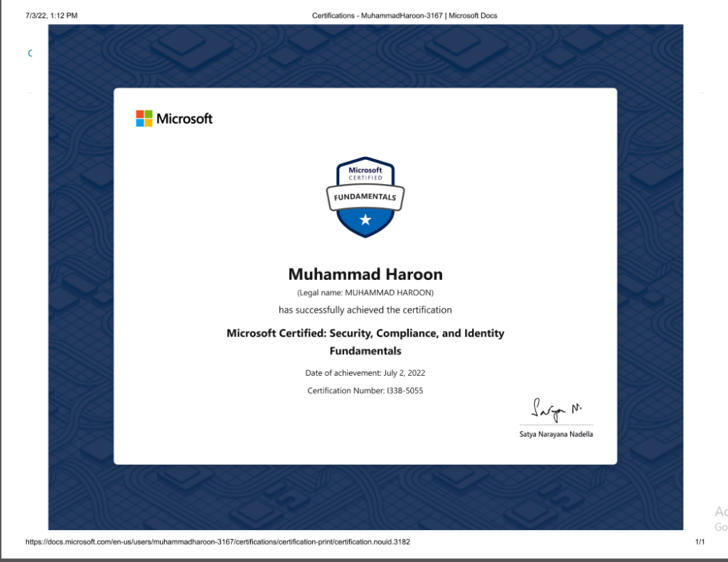The image size is (728, 562).
Task: Click the 'has successfully achieved the certification' line
Action: (365, 310)
